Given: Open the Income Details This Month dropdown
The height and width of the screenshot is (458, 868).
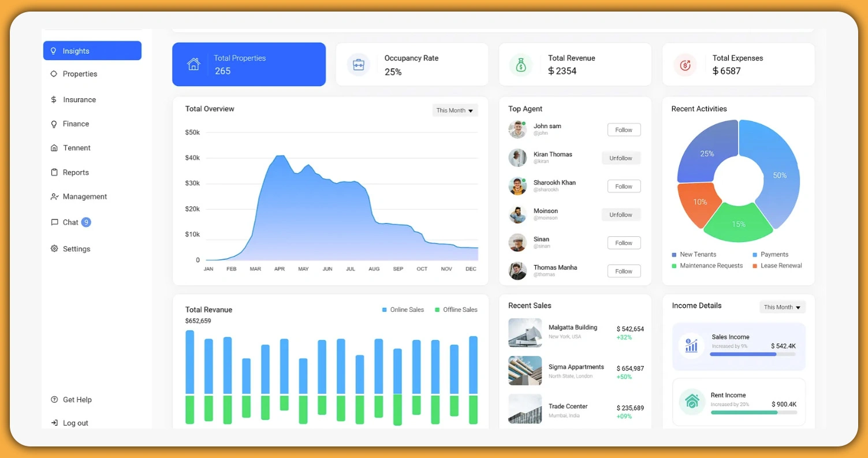Looking at the screenshot, I should 782,307.
